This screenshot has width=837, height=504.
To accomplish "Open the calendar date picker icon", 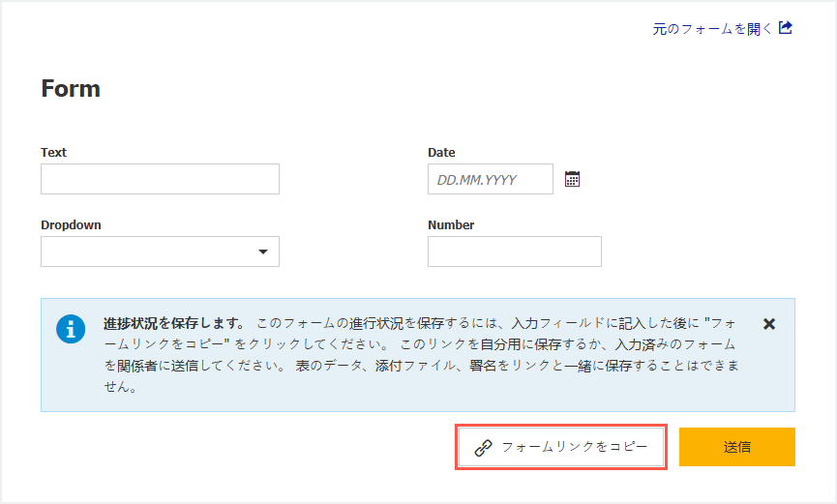I will 572,179.
